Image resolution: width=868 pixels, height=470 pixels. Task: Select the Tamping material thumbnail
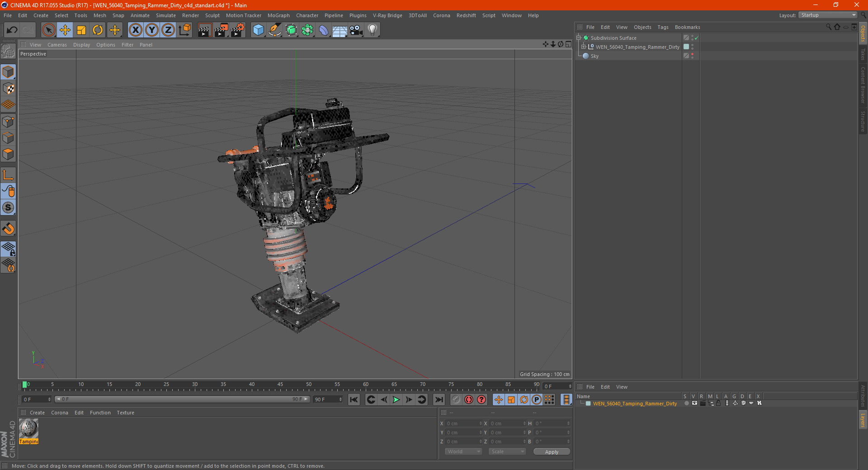[x=29, y=428]
